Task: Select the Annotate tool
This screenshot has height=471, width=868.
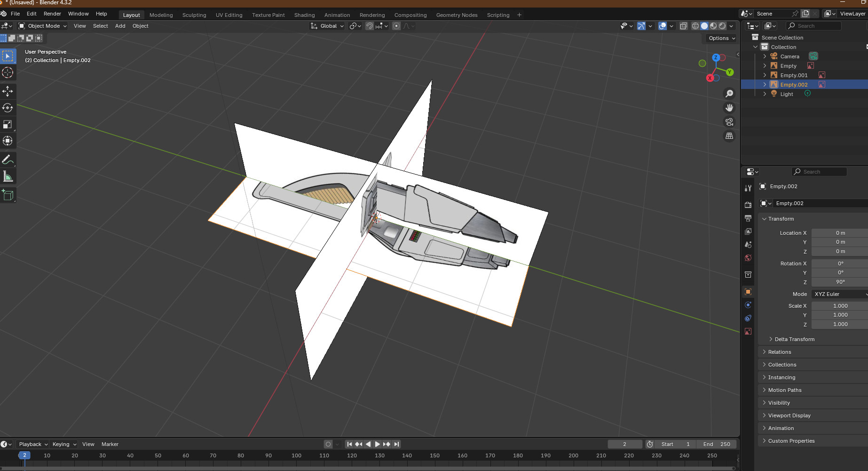Action: point(8,160)
